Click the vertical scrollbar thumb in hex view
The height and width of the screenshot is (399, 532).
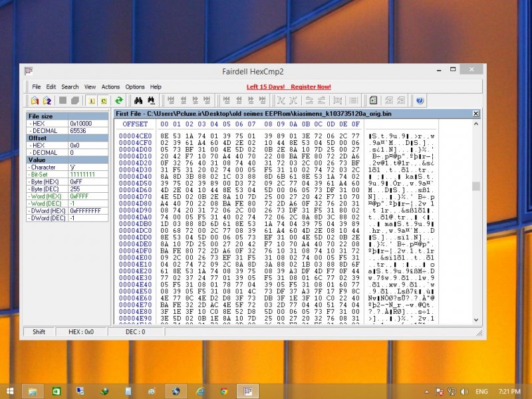point(476,186)
